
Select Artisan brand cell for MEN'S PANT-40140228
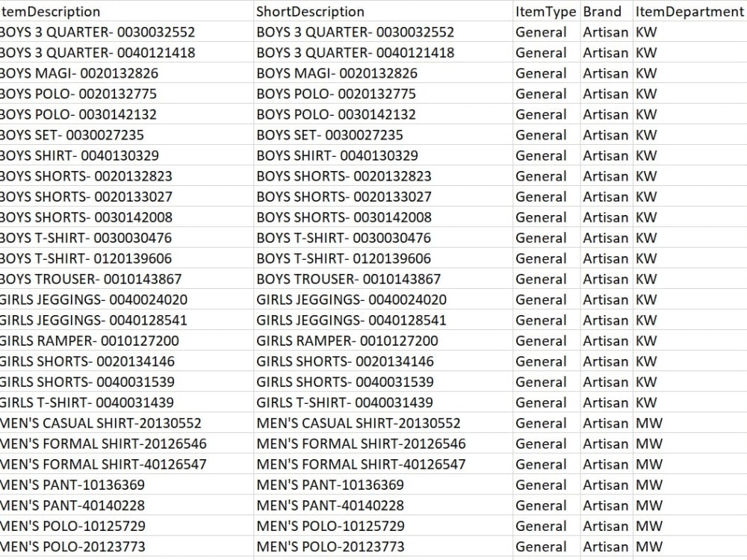[x=607, y=505]
